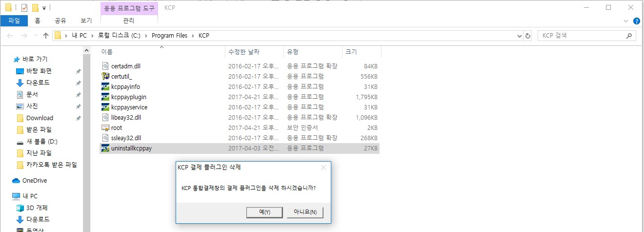Select 바로 가기 quick access header
This screenshot has width=644, height=232.
point(35,59)
